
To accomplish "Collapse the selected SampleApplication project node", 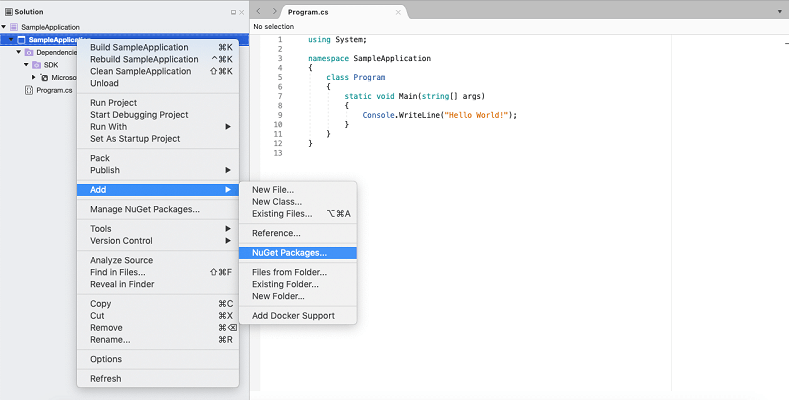I will click(x=11, y=40).
